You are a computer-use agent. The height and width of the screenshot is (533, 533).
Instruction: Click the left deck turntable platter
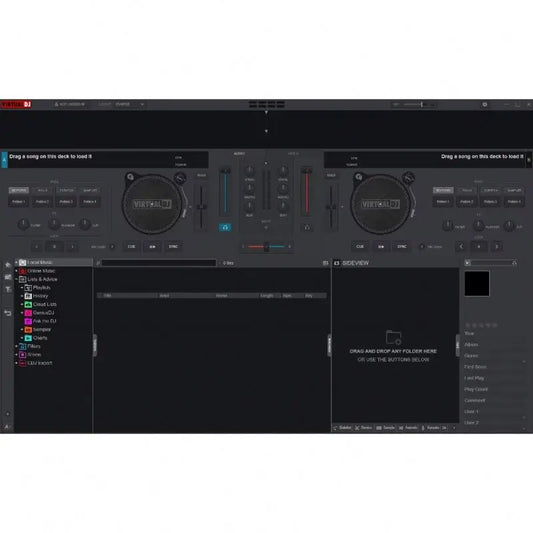pos(152,204)
